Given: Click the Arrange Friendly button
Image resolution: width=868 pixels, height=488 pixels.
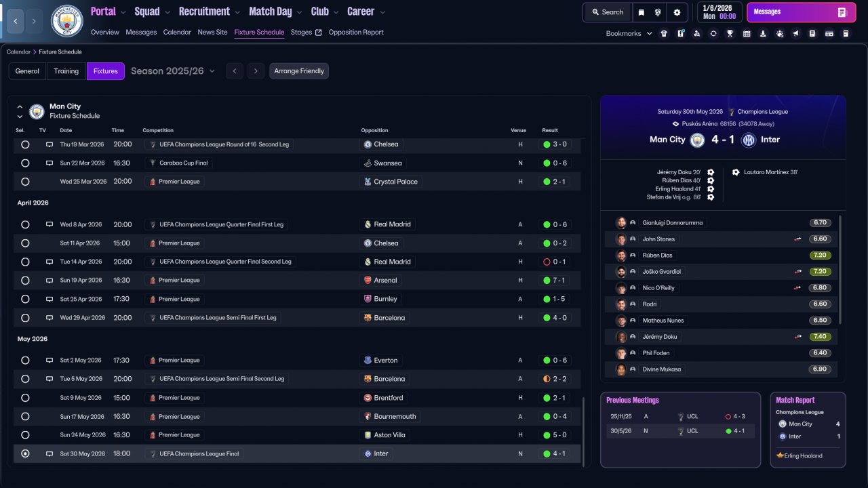Looking at the screenshot, I should 299,71.
